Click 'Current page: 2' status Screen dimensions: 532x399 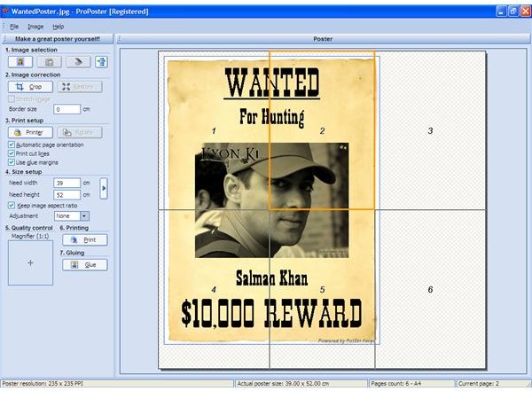479,384
